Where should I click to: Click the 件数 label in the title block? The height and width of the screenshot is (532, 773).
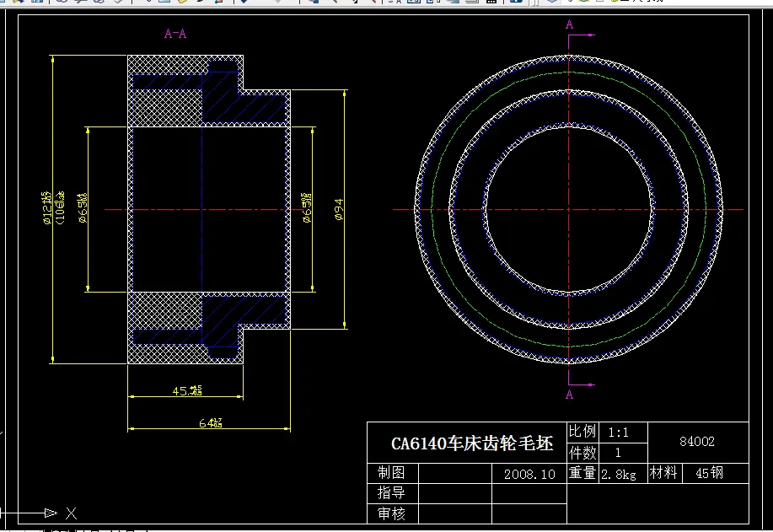point(582,452)
